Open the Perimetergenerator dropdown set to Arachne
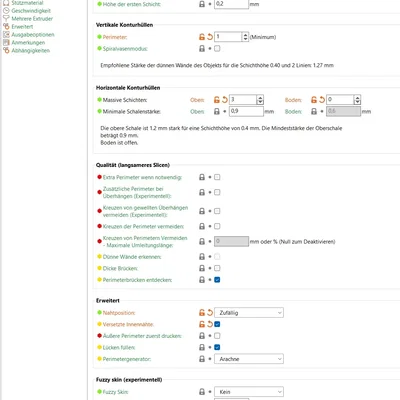The height and width of the screenshot is (400, 400). click(x=249, y=359)
